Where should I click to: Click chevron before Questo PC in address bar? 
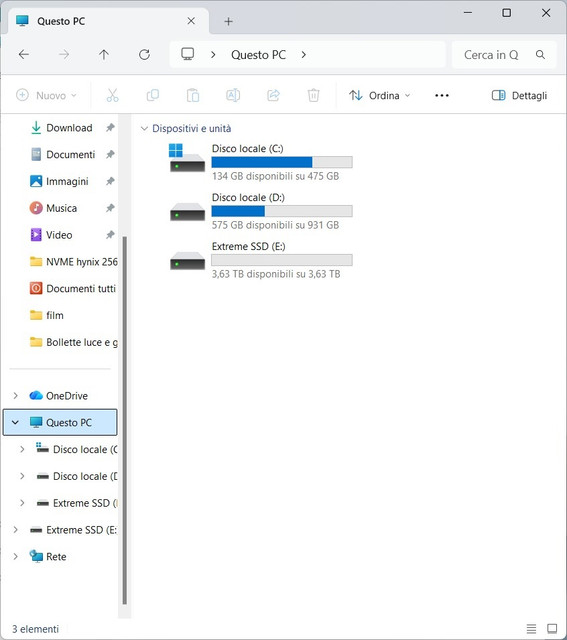click(213, 55)
